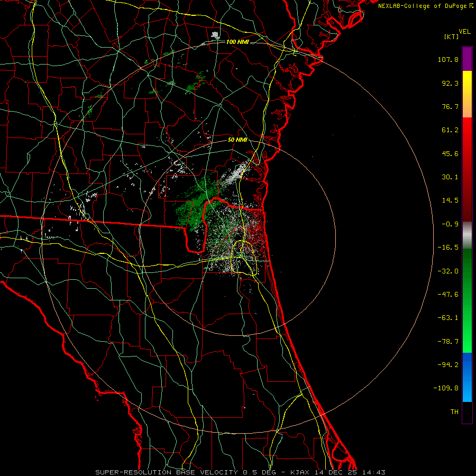Pick the red segment of the color bar

467,169
